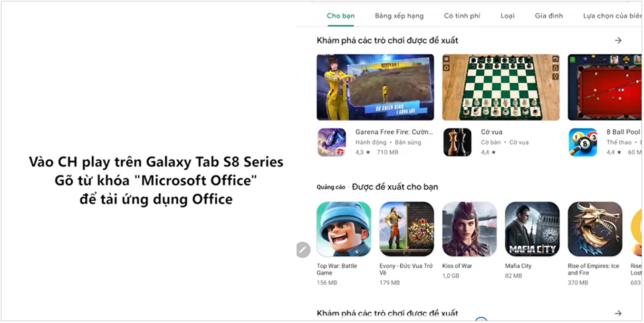Open the Gia đình tab
The image size is (644, 323).
click(x=548, y=16)
